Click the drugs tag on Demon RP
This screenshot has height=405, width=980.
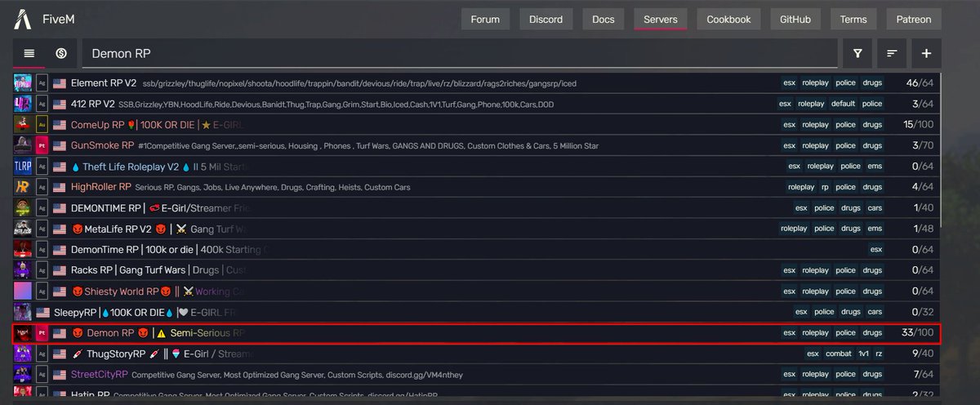[x=872, y=333]
